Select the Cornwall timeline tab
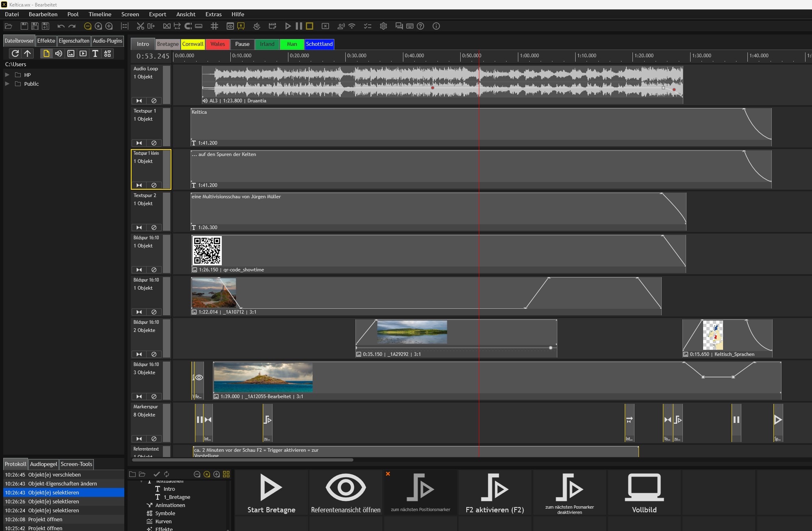 point(193,44)
